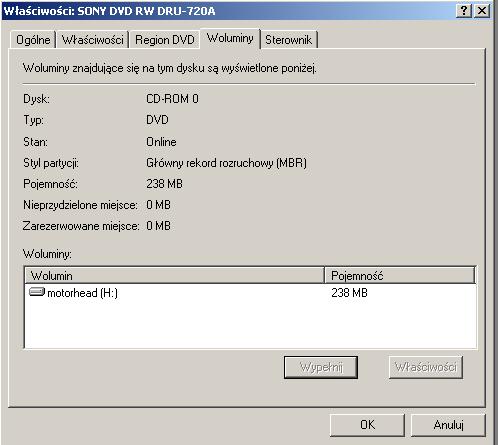This screenshot has height=445, width=498.
Task: Click the Dysk: label
Action: pos(36,99)
